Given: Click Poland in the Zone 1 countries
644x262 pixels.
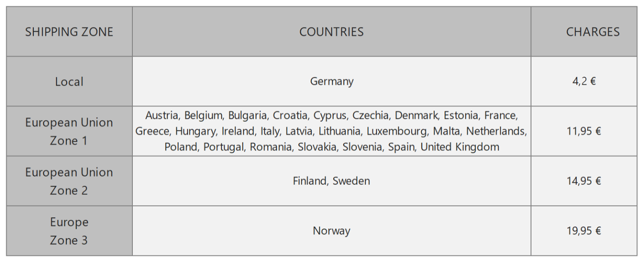Looking at the screenshot, I should pos(180,147).
